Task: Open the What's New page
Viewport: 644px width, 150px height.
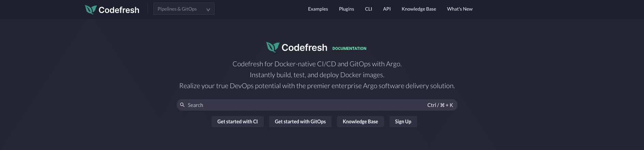Action: pos(460,9)
